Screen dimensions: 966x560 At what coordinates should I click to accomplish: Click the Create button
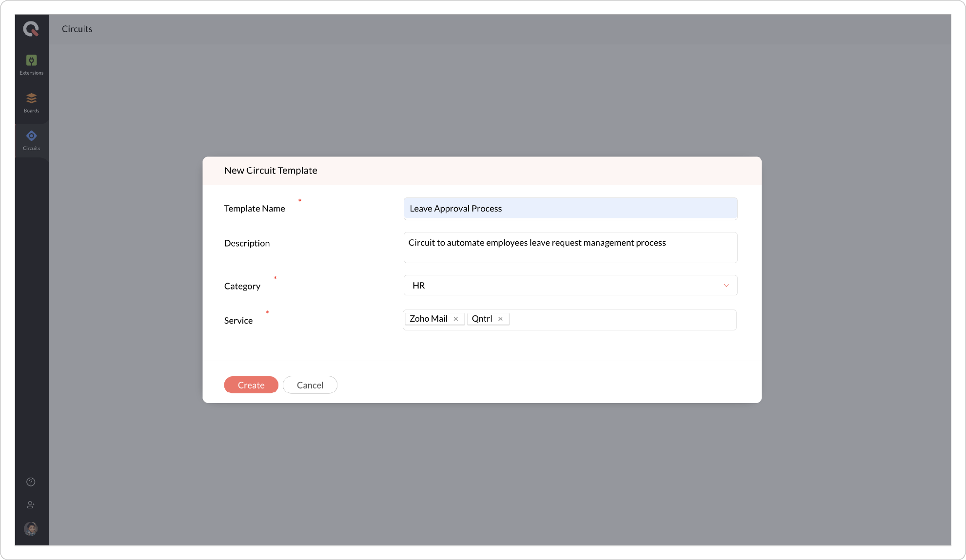tap(251, 385)
